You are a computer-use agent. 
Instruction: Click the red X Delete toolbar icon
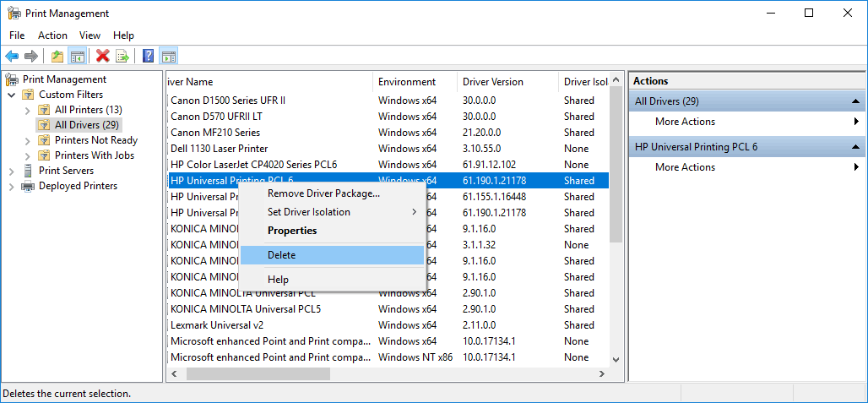point(102,56)
